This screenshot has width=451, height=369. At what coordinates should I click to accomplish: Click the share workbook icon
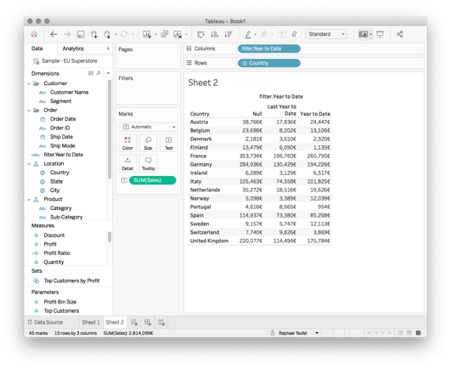400,34
